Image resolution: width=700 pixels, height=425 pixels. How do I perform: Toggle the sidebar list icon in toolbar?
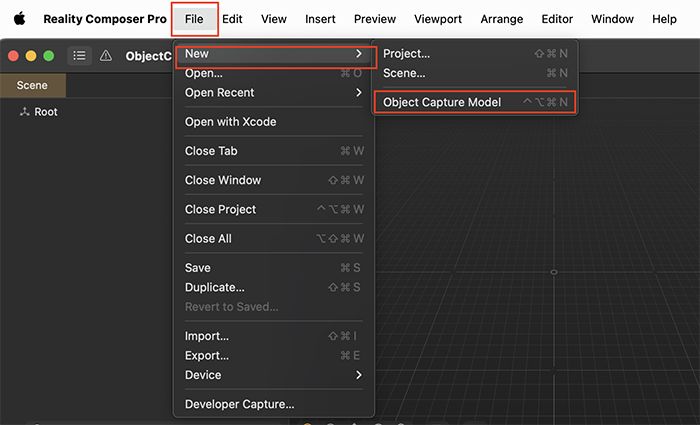pos(79,55)
